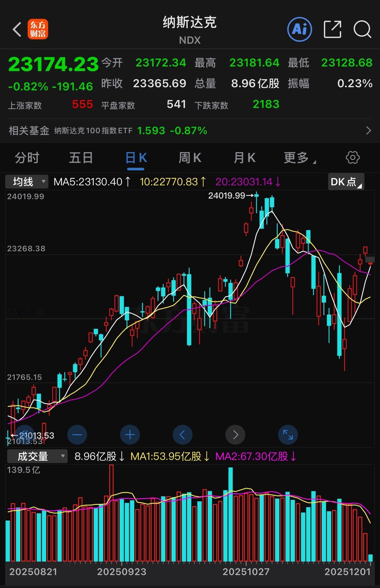Shift the chart left with the blue arrow
This screenshot has height=588, width=380.
(183, 435)
